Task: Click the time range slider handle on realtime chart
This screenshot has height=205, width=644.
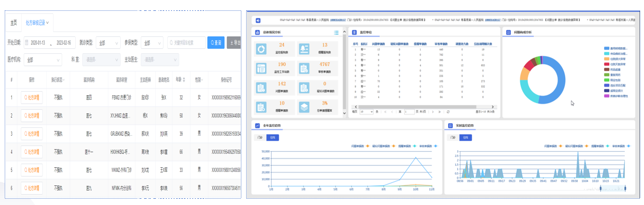Action: 600,188
